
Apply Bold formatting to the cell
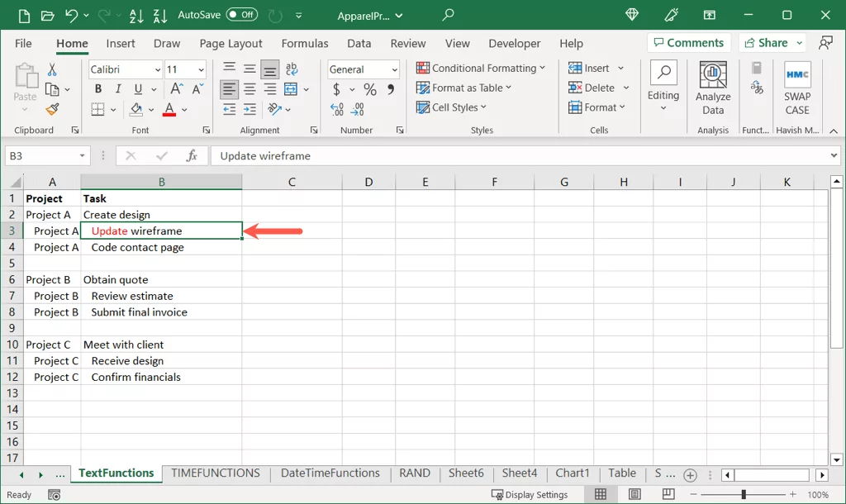coord(98,89)
